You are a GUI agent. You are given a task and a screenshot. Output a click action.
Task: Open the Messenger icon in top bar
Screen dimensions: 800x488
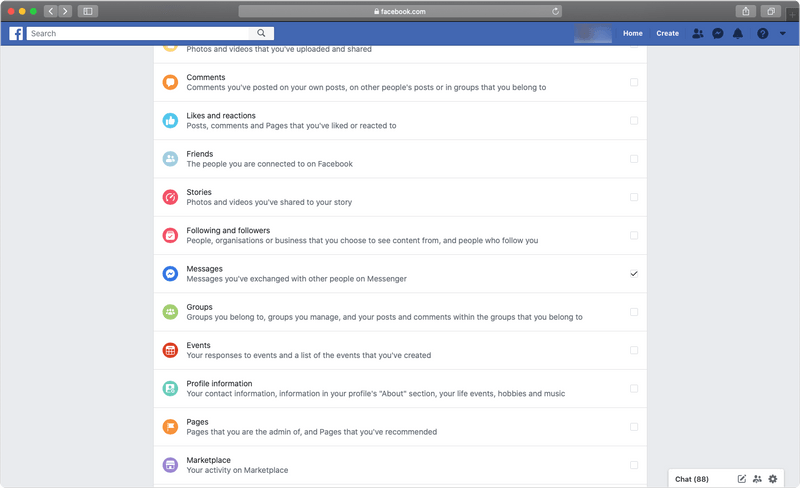click(x=718, y=34)
